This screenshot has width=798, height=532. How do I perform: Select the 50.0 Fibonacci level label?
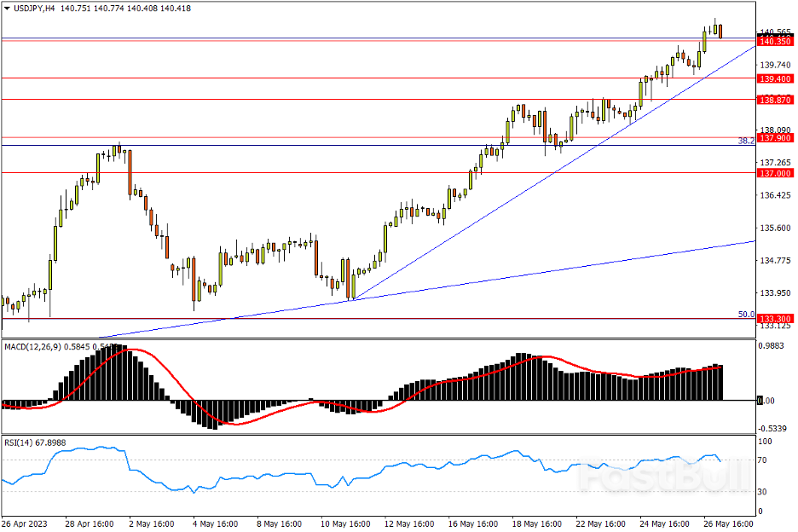click(746, 314)
